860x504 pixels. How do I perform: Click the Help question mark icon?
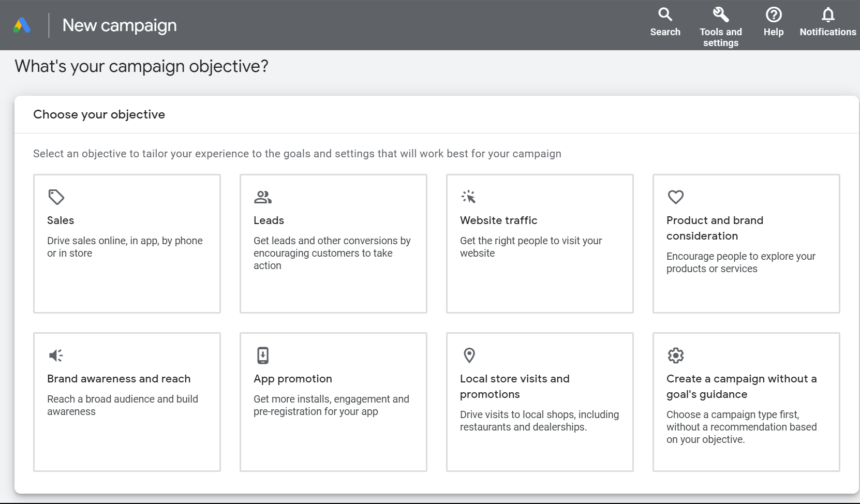point(774,14)
